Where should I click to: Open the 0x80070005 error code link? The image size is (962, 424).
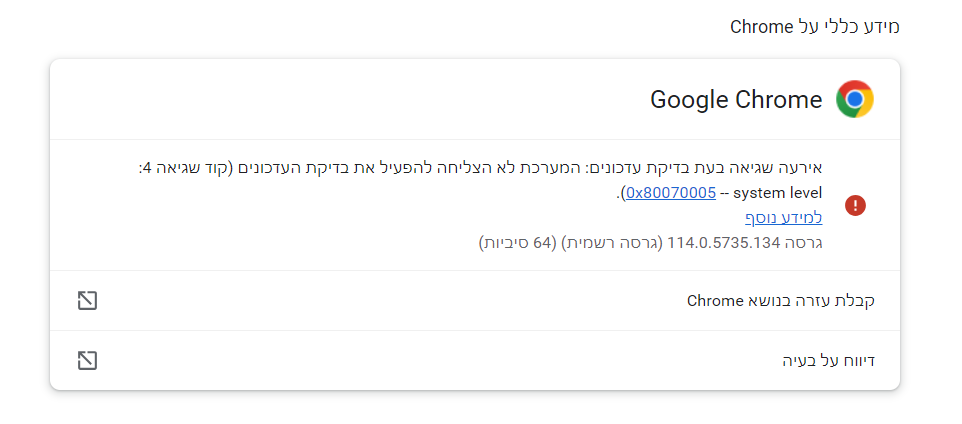671,193
